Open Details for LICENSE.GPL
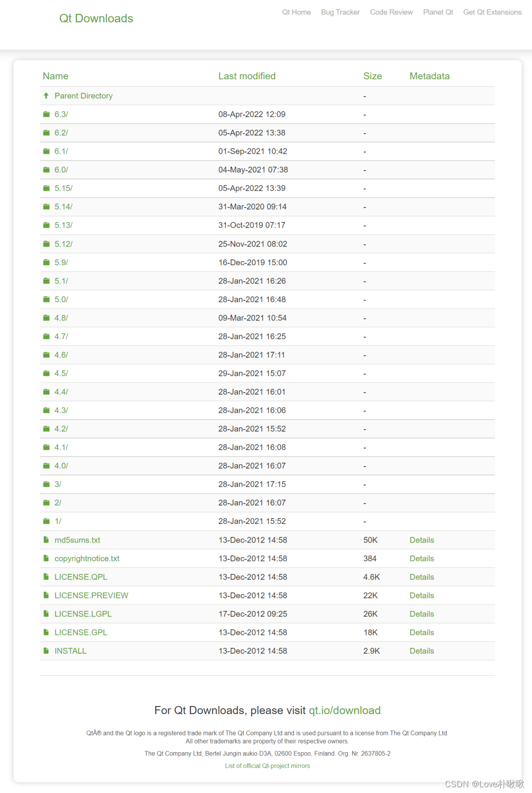The image size is (532, 793). point(421,632)
